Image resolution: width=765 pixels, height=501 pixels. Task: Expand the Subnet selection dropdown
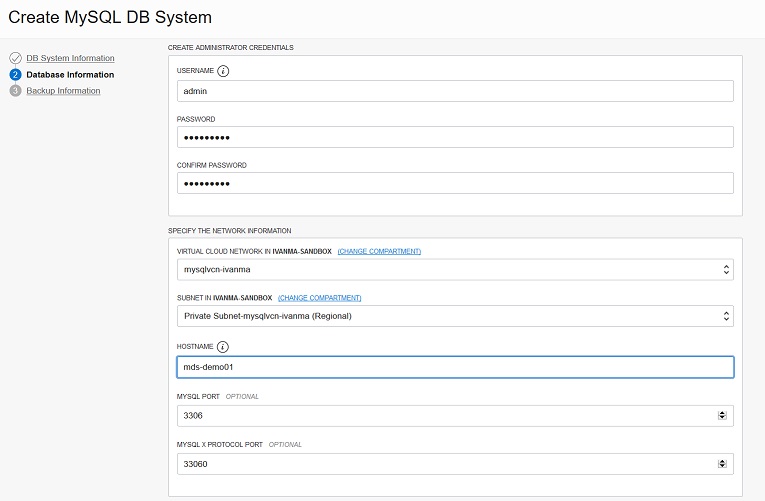click(455, 316)
